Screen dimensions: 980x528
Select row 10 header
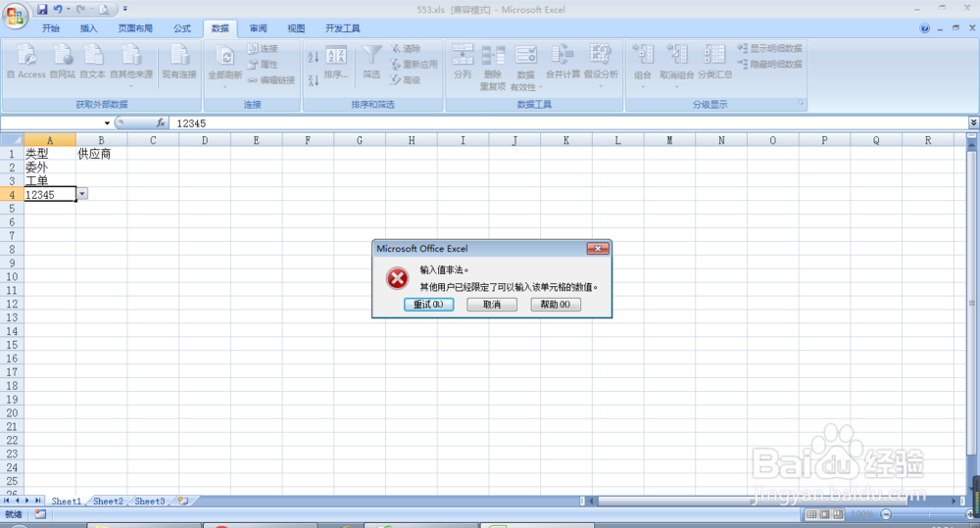click(12, 276)
